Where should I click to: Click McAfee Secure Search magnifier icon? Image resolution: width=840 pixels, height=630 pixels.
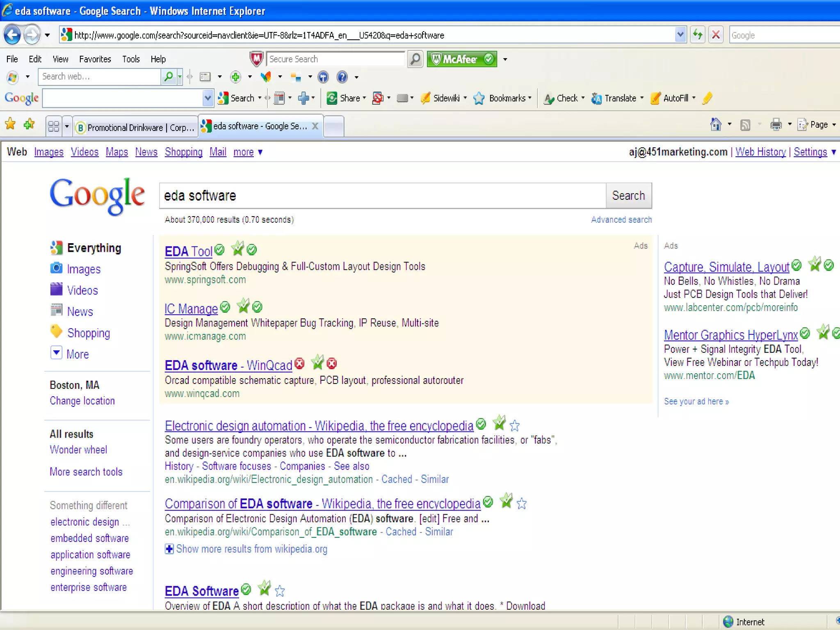pos(415,59)
